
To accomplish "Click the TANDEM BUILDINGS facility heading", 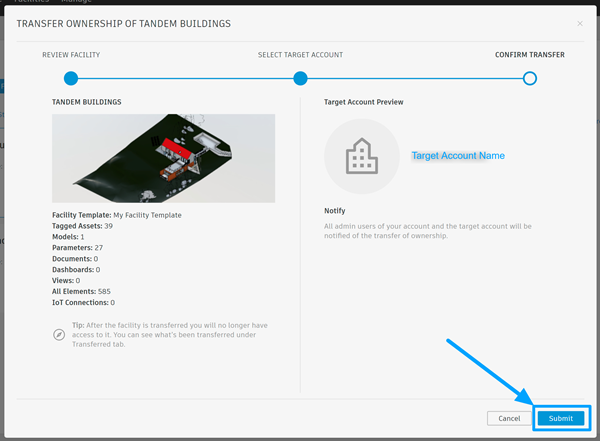I will click(x=86, y=102).
